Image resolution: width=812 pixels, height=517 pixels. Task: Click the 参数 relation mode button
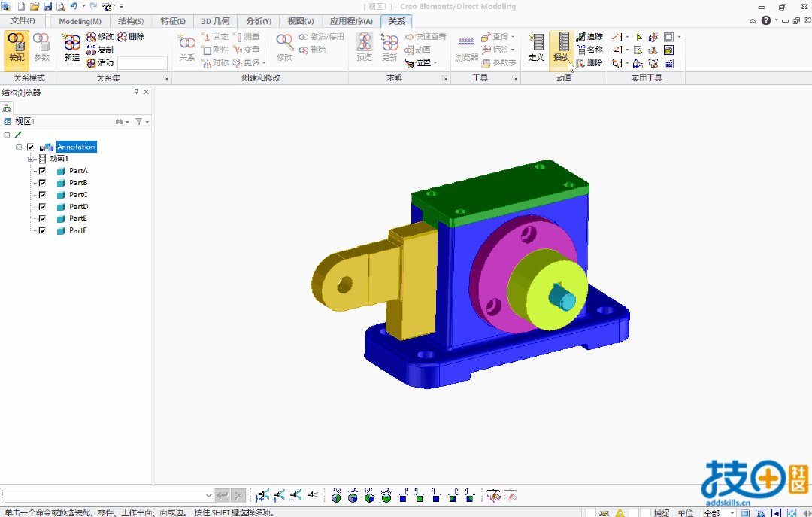click(x=41, y=47)
